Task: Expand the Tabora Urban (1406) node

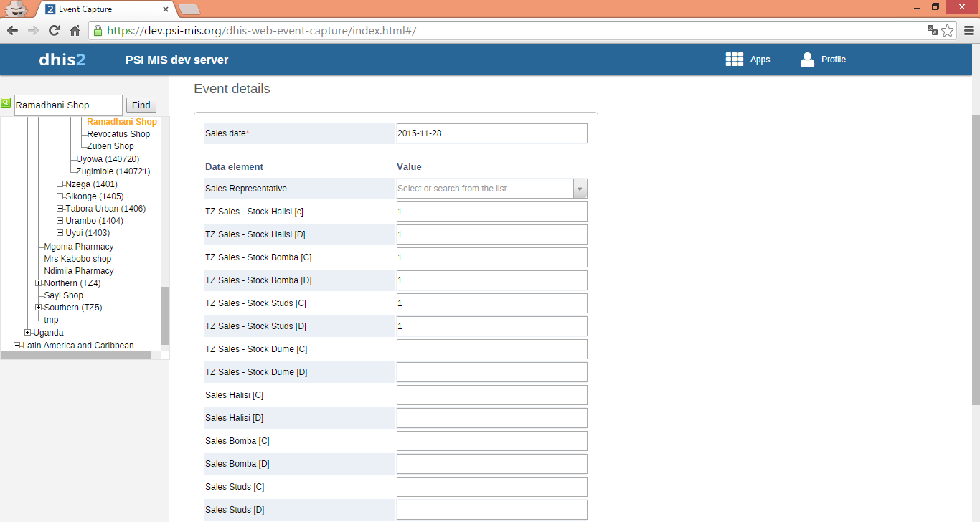Action: (x=60, y=209)
